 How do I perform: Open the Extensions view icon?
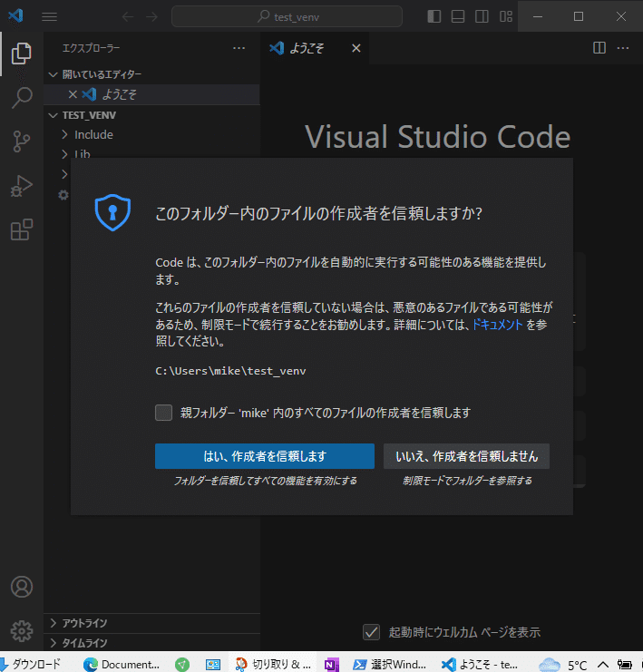(x=22, y=229)
